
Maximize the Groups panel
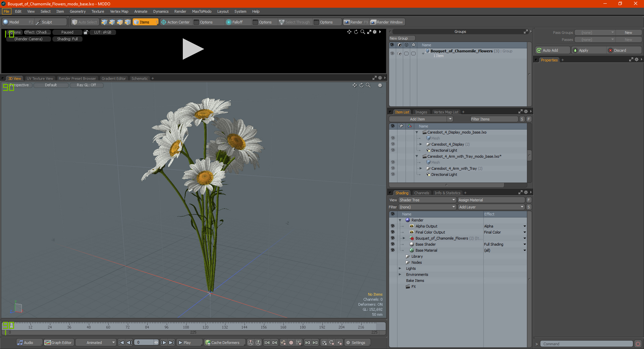[526, 32]
